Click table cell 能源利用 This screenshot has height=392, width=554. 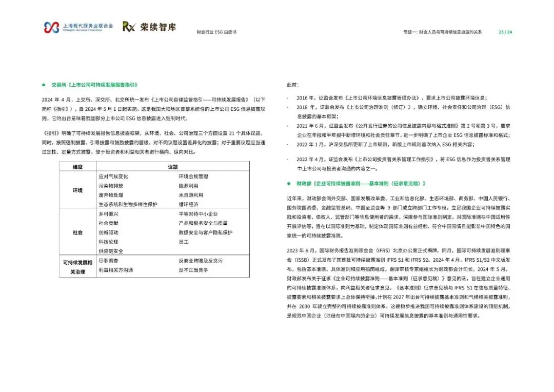click(x=188, y=186)
